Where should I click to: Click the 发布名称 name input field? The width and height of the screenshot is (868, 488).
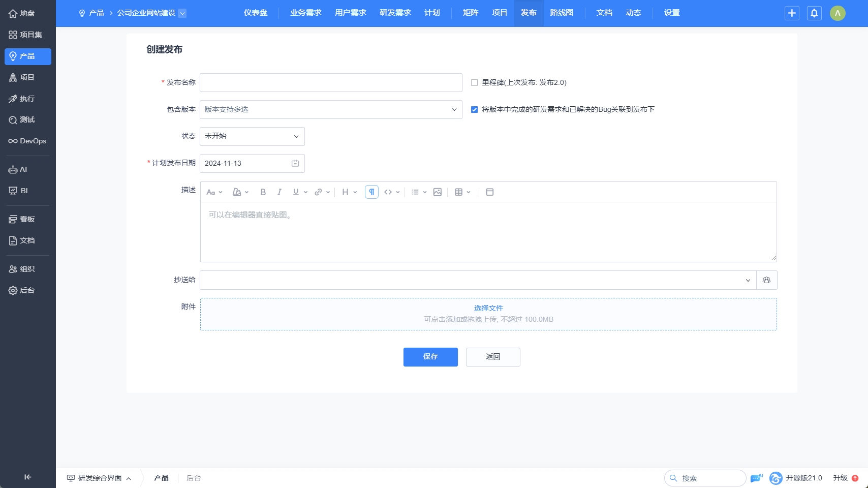331,82
